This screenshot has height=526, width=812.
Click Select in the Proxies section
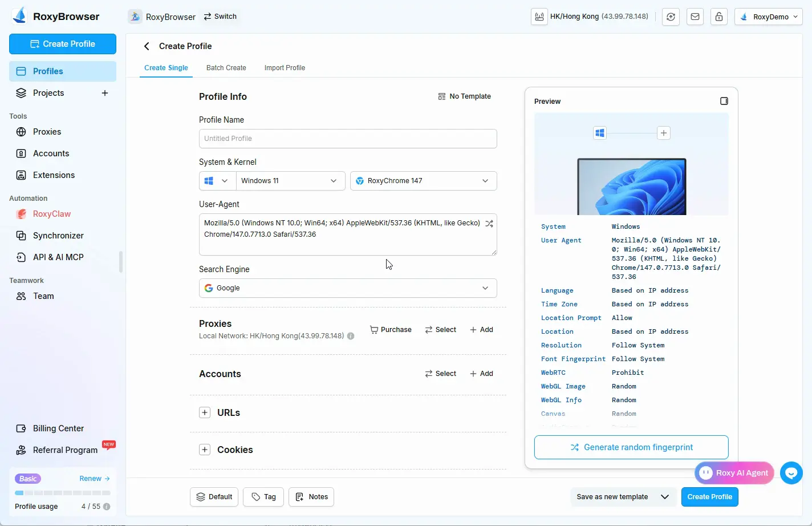tap(440, 330)
